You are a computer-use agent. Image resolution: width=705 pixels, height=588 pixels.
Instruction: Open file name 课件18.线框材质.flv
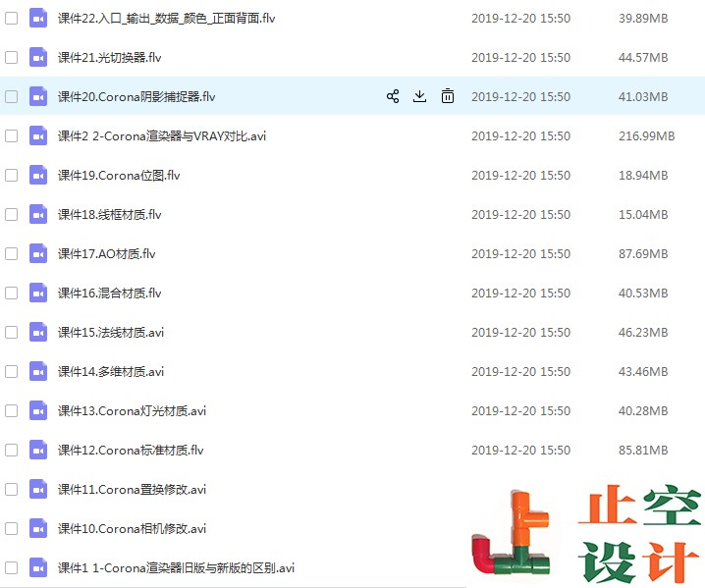point(109,214)
